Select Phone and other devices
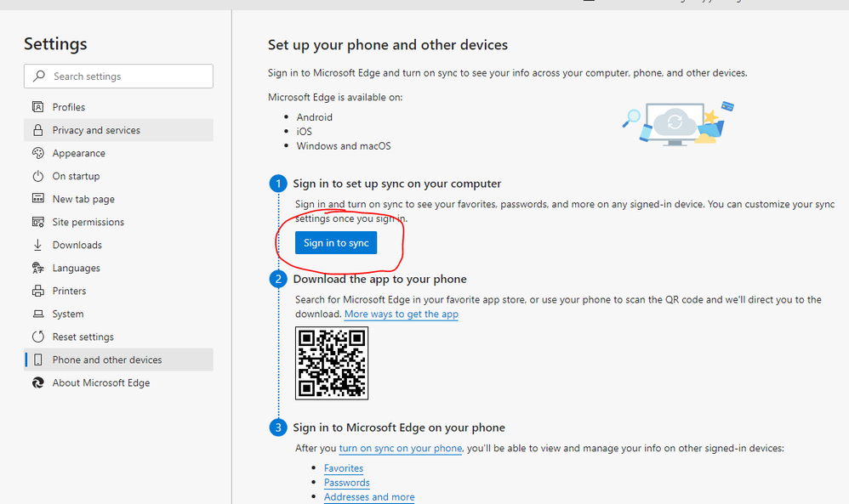This screenshot has height=504, width=849. tap(118, 360)
